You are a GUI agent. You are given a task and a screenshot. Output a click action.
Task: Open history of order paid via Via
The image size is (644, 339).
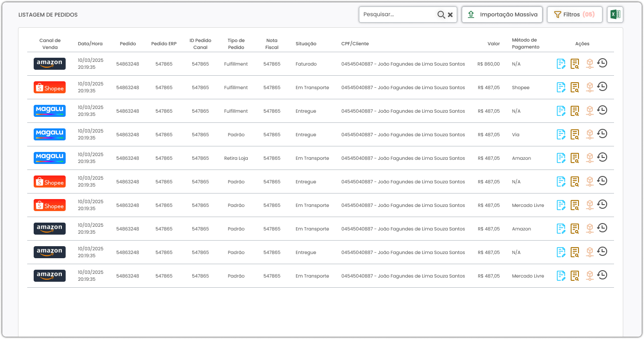(602, 134)
